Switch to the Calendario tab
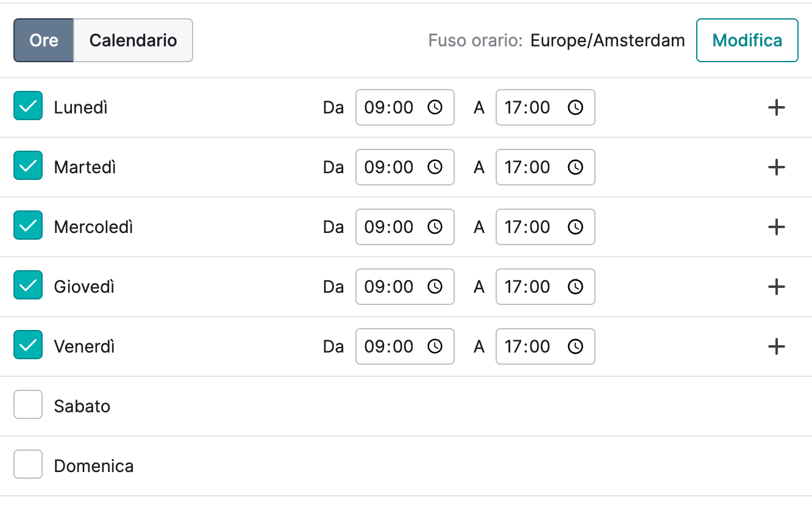 (x=133, y=40)
